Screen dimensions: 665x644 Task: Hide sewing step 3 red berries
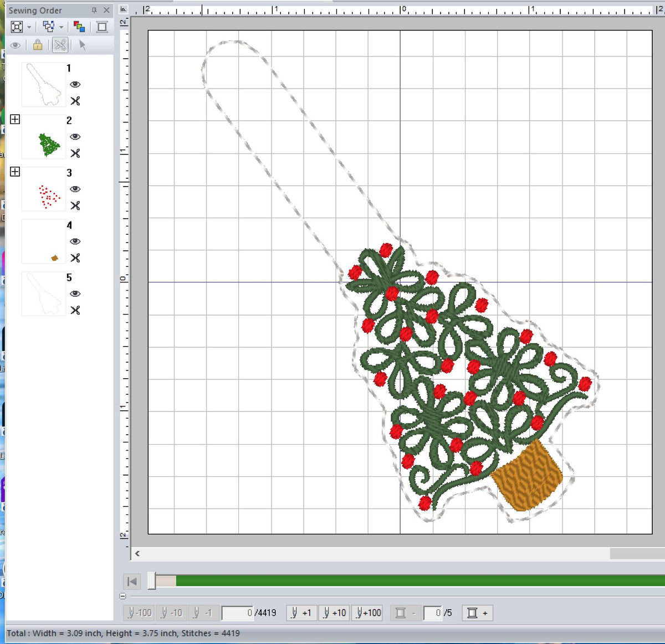75,189
